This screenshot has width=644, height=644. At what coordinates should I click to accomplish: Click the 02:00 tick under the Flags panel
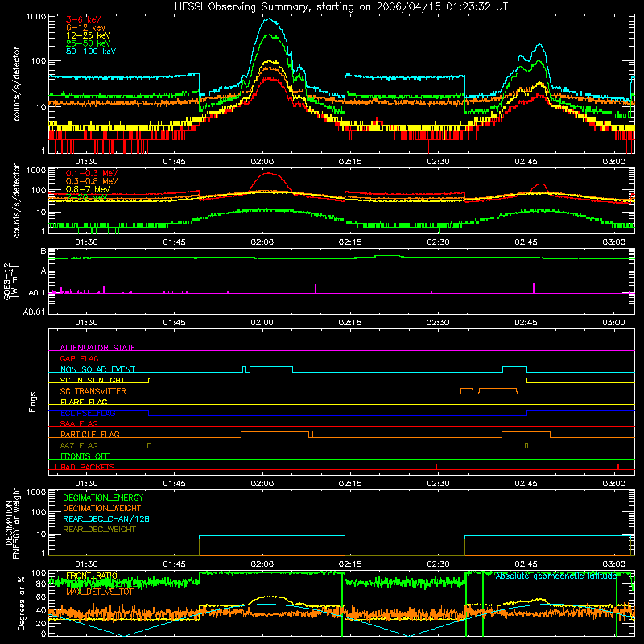[x=262, y=484]
